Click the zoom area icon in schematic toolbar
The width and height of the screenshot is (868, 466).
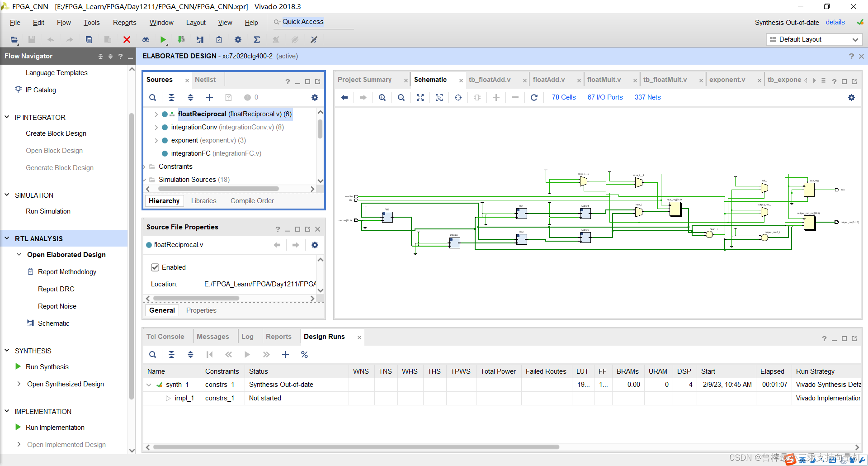439,97
